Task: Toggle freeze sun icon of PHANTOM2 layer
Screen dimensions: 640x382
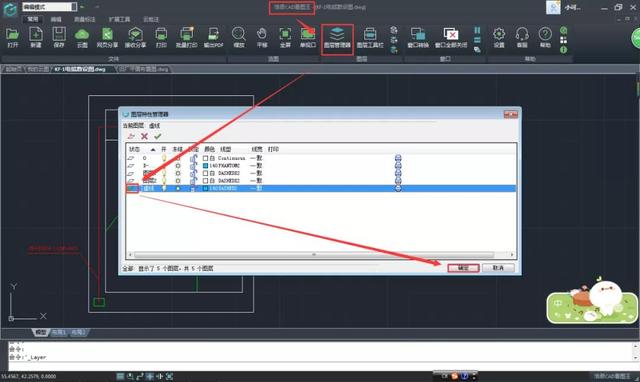Action: (178, 166)
